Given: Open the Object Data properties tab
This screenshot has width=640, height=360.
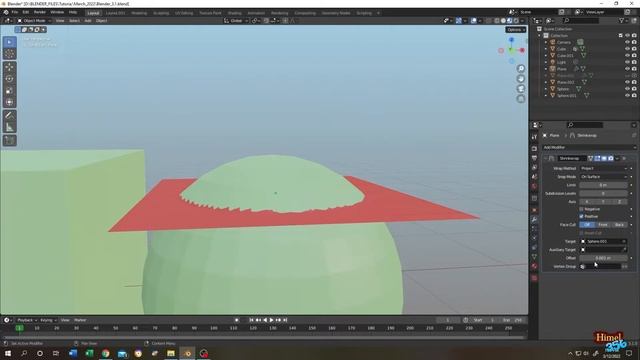Looking at the screenshot, I should click(534, 257).
